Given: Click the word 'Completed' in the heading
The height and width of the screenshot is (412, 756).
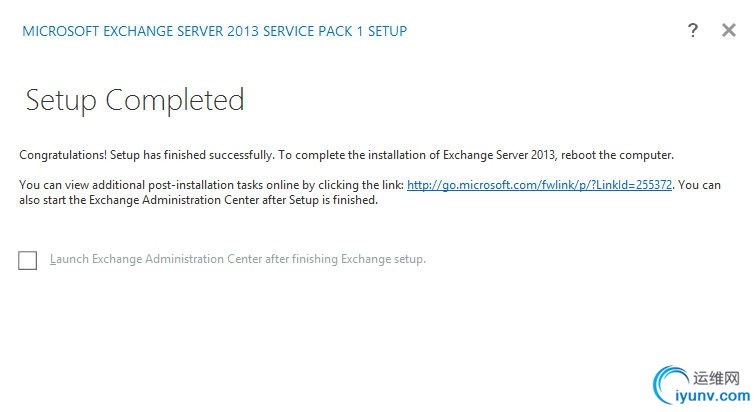Looking at the screenshot, I should pyautogui.click(x=175, y=101).
